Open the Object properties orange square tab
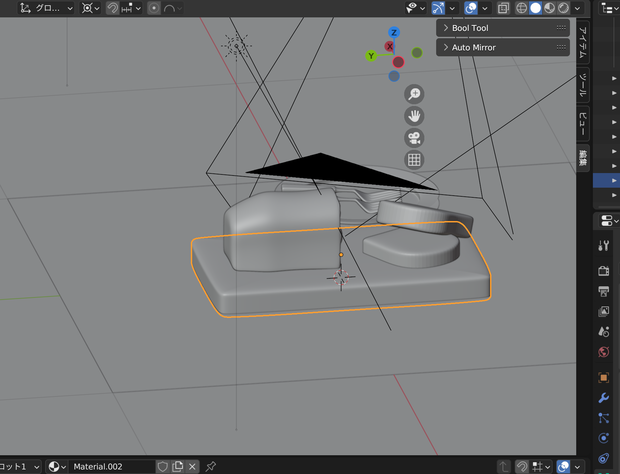This screenshot has height=474, width=620. coord(603,378)
